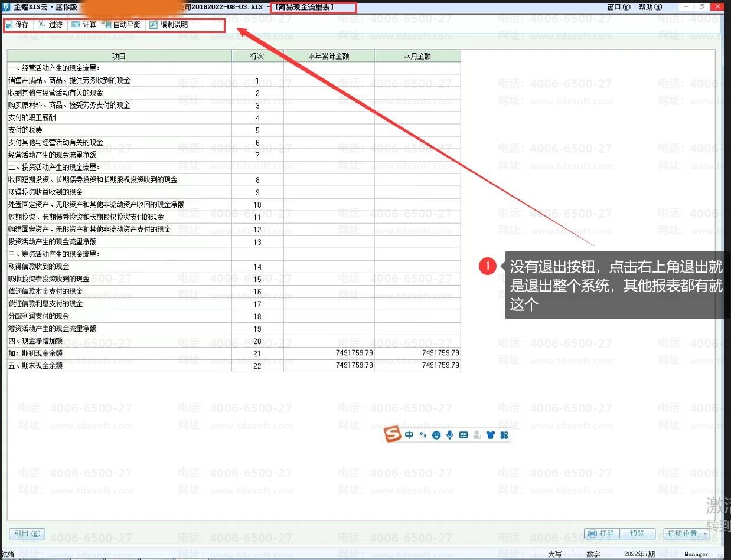Screen dimensions: 731x560
Task: Select row 加:期初现金余额
Action: (x=234, y=353)
